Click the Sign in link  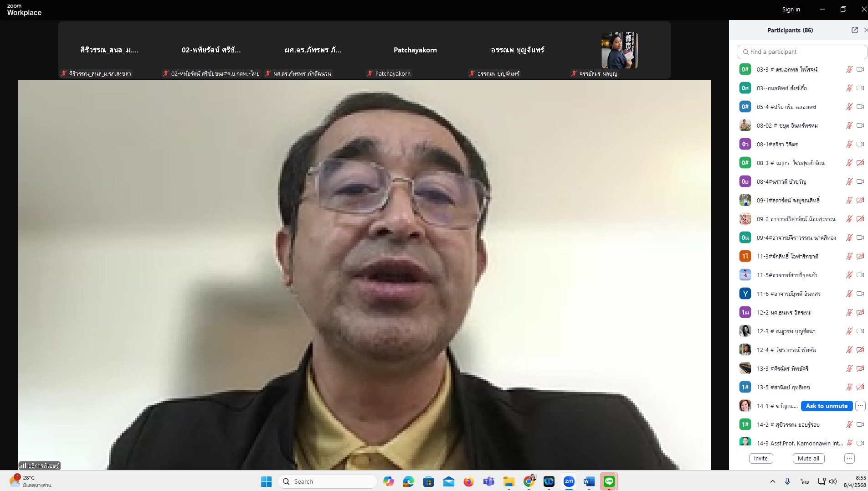[x=791, y=9]
